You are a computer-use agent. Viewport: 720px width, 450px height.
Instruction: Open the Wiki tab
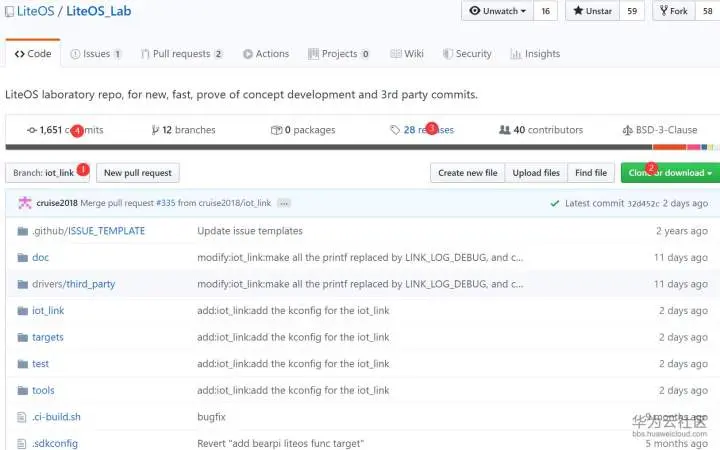point(407,54)
